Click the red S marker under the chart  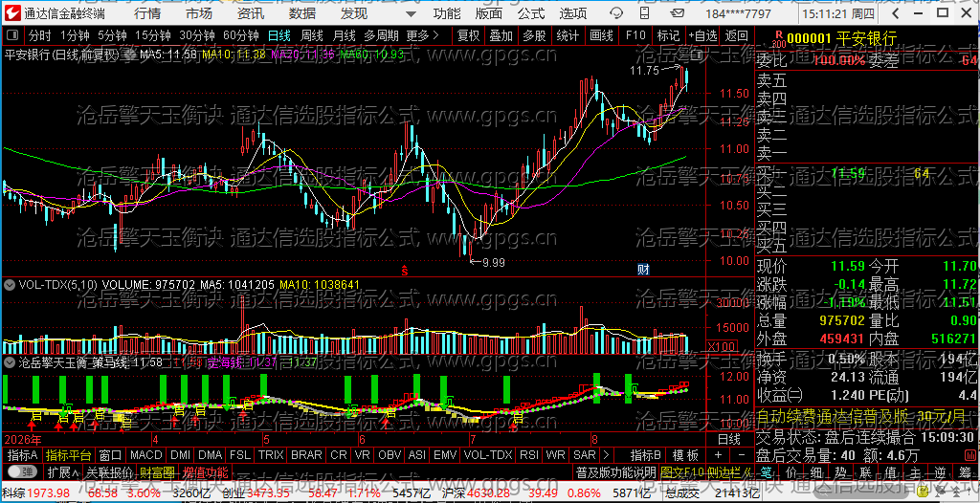[x=405, y=271]
